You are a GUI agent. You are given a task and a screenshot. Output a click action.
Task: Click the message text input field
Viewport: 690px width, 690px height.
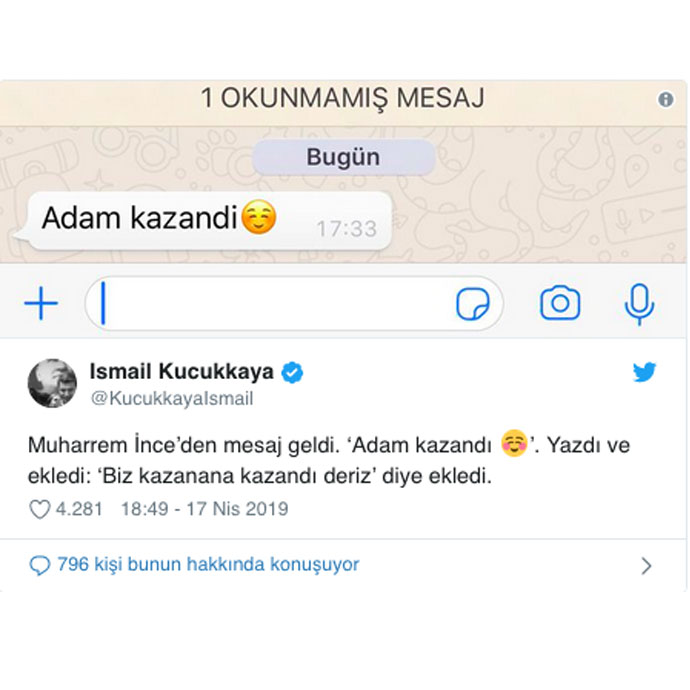[294, 304]
